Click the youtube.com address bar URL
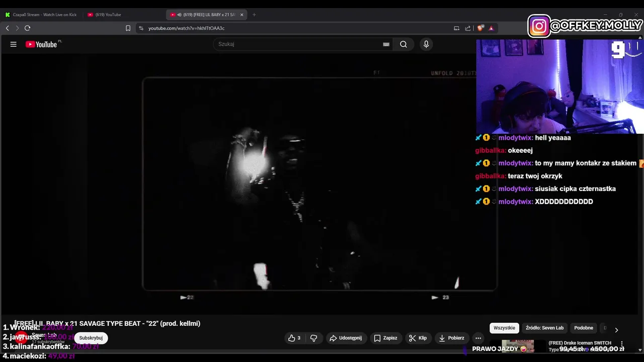 tap(186, 28)
